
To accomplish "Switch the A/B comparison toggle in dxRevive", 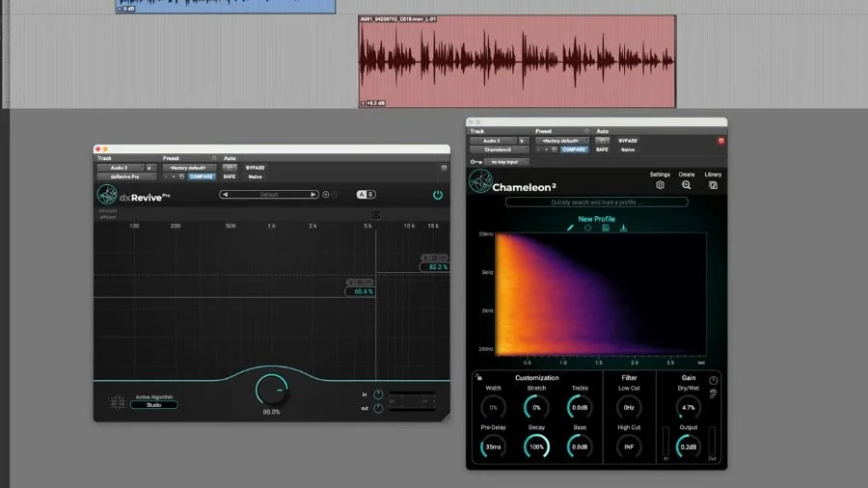I will tap(366, 195).
